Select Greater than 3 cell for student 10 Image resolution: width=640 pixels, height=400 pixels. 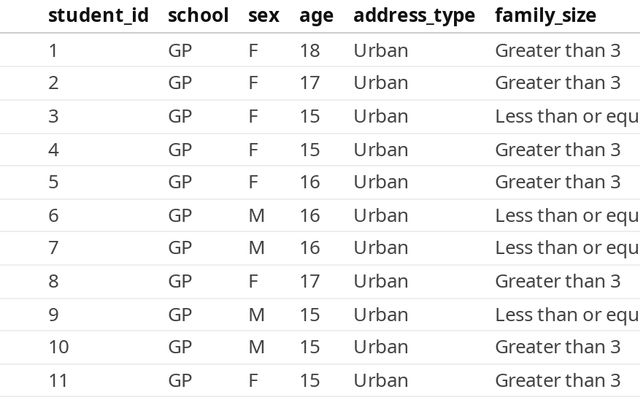tap(558, 347)
